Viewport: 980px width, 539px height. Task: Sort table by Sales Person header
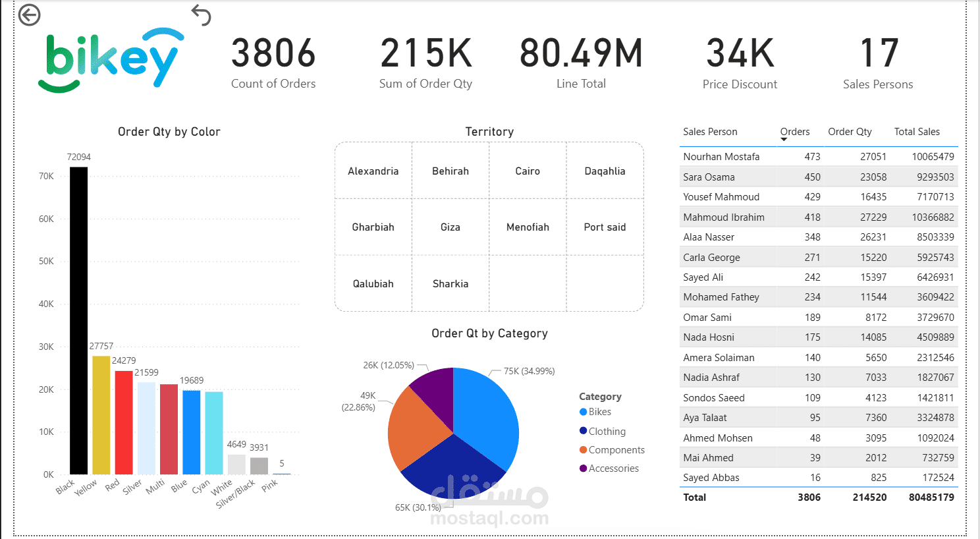710,132
